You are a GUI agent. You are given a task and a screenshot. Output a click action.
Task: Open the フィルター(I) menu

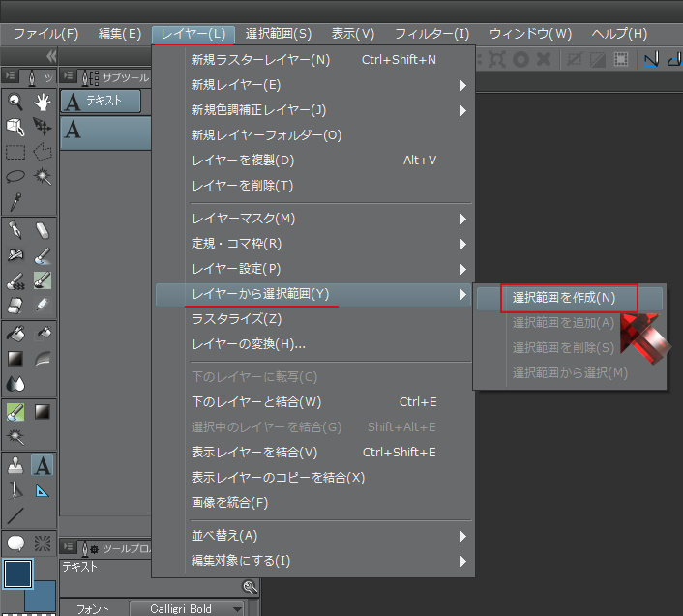click(x=431, y=34)
